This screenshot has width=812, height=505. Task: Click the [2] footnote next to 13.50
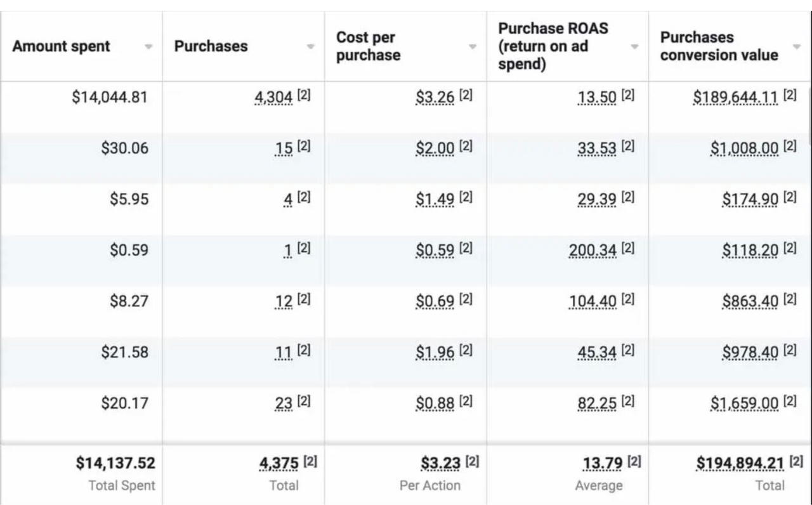point(627,96)
